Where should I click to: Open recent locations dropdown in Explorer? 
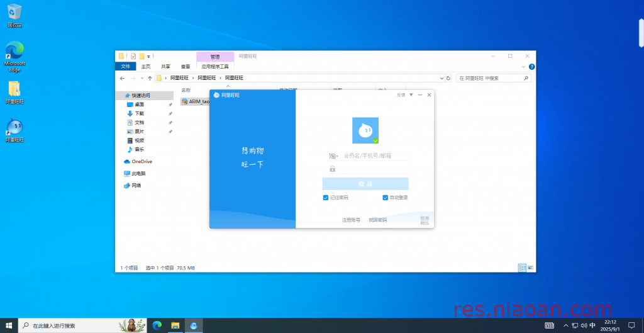click(142, 78)
